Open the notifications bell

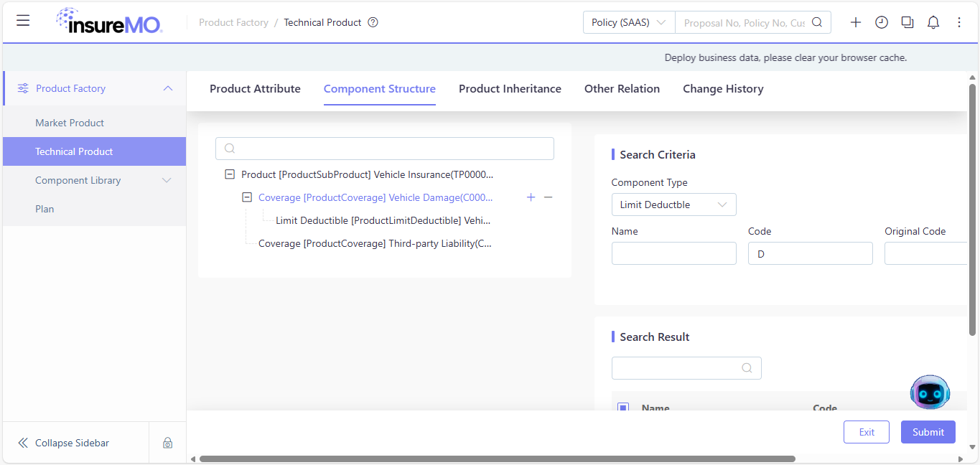[x=933, y=22]
